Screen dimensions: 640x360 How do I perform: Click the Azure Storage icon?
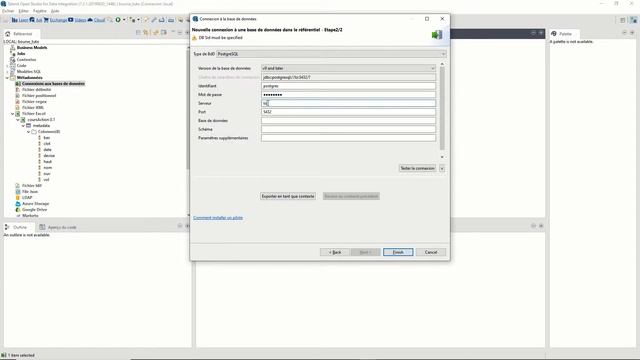click(18, 204)
